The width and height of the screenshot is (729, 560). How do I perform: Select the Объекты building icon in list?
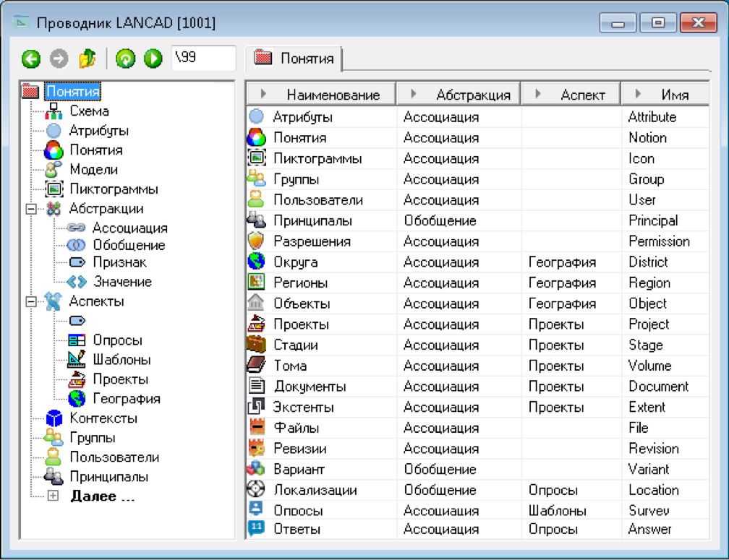(x=256, y=303)
